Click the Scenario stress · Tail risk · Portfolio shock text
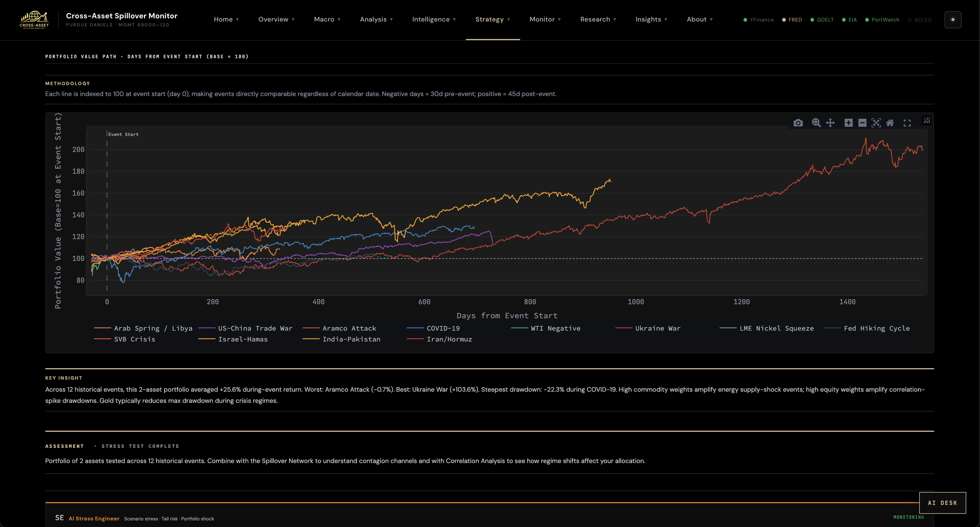 [x=169, y=519]
